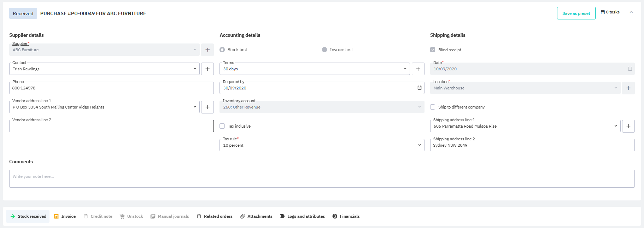Open the Required by calendar icon
Viewport: 644px width, 228px height.
(x=419, y=88)
